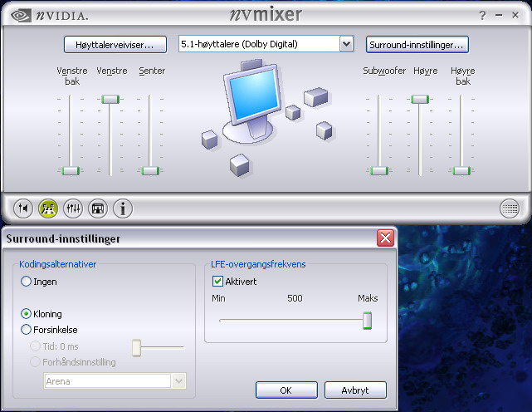Close the Surround-innstillinger dialog
Viewport: 532px width, 412px height.
(385, 238)
